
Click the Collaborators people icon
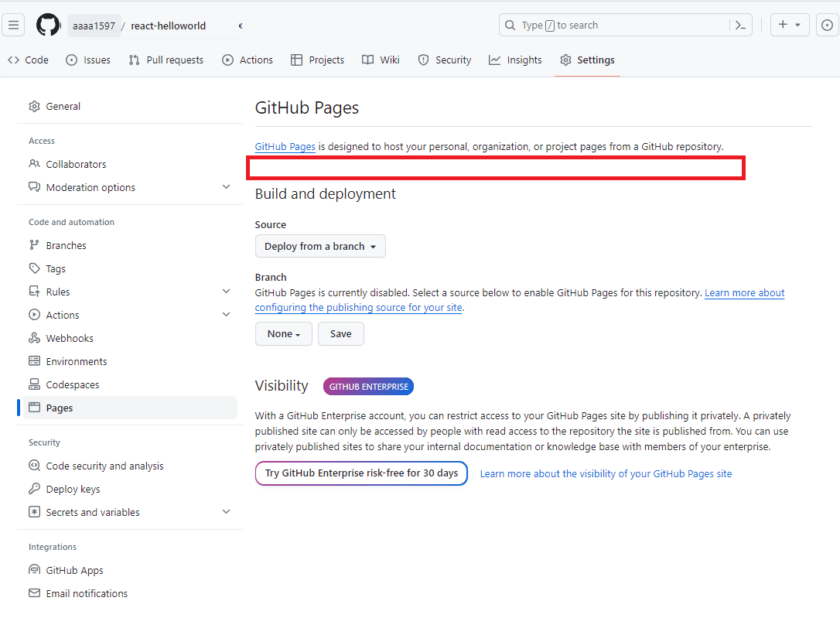34,163
